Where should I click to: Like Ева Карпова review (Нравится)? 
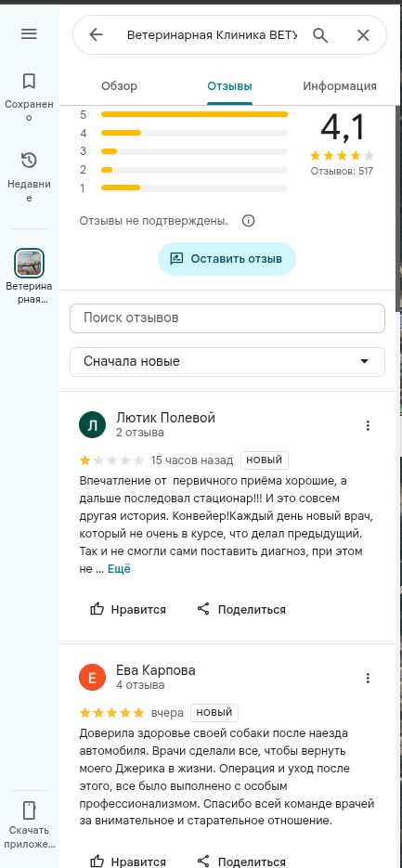point(128,862)
